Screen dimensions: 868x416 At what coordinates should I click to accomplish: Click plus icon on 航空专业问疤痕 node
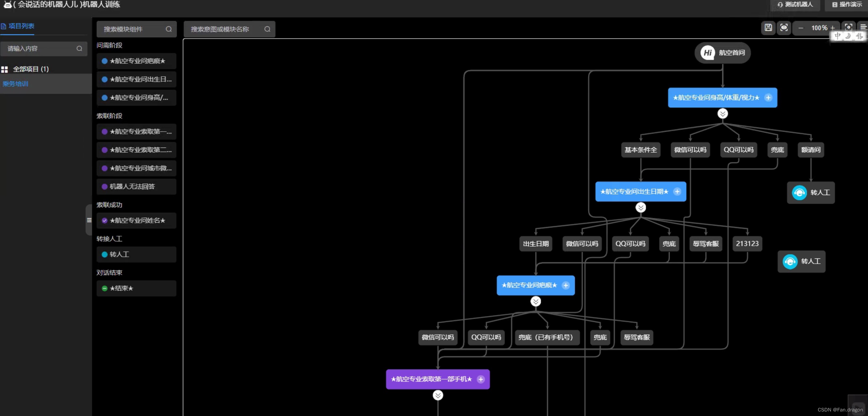[x=566, y=285]
